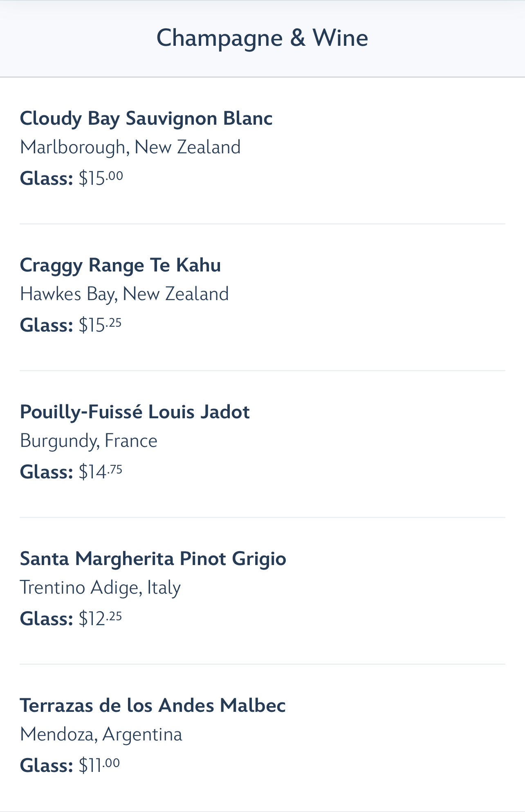Click Glass label under Terrazas Malbec
Viewport: 525px width, 812px height.
47,766
